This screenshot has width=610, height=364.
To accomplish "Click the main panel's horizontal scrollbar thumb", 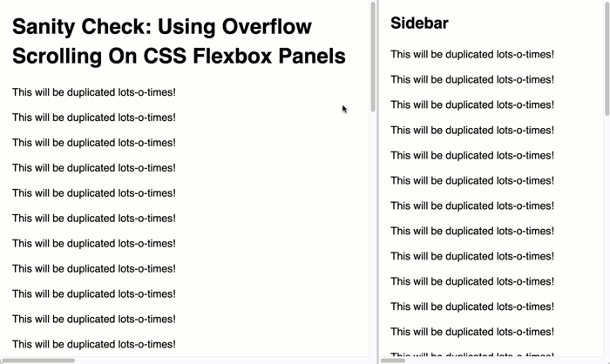I will pos(37,361).
